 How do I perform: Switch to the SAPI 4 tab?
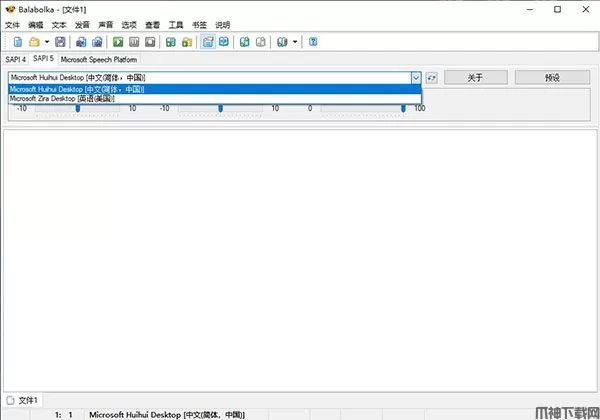tap(16, 59)
